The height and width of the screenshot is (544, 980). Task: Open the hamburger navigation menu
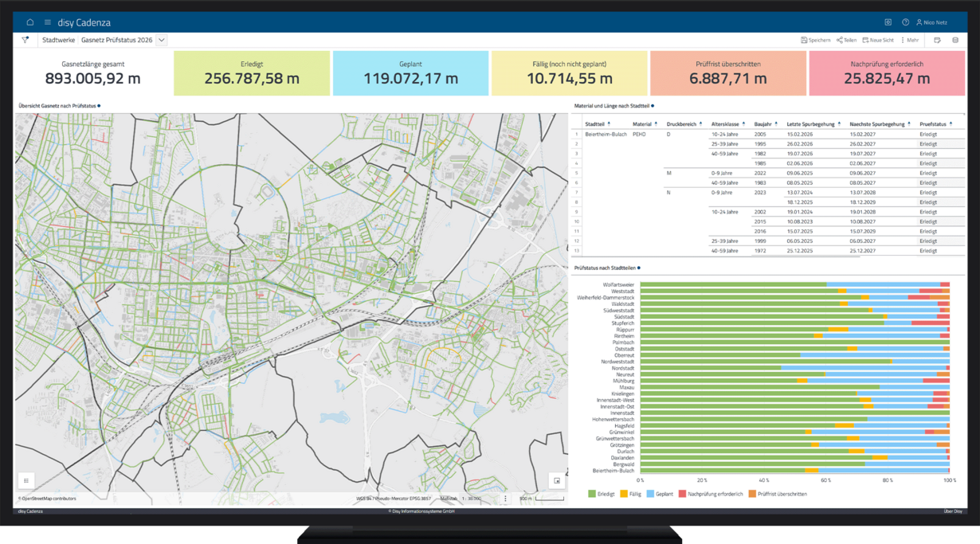pos(48,22)
